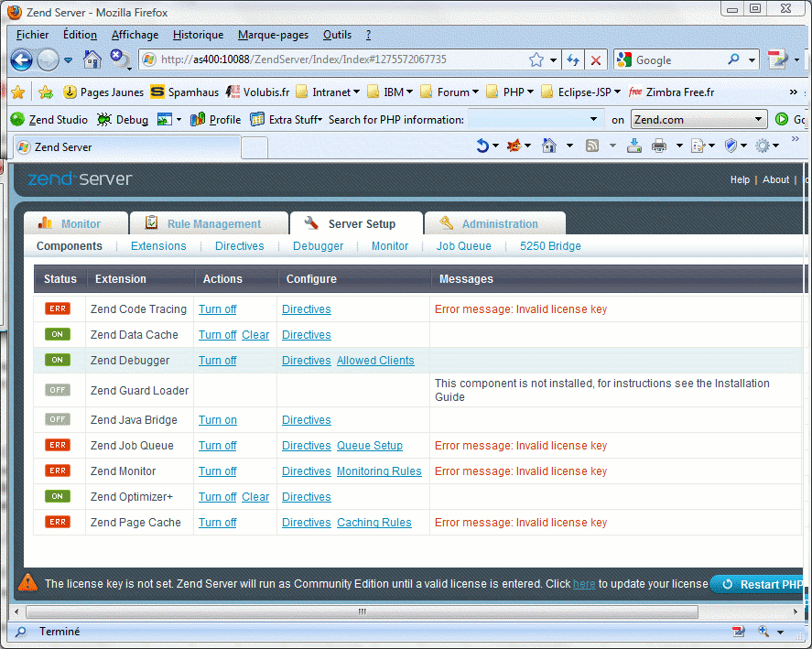
Task: Expand the Intranet bookmark folder
Action: 328,92
